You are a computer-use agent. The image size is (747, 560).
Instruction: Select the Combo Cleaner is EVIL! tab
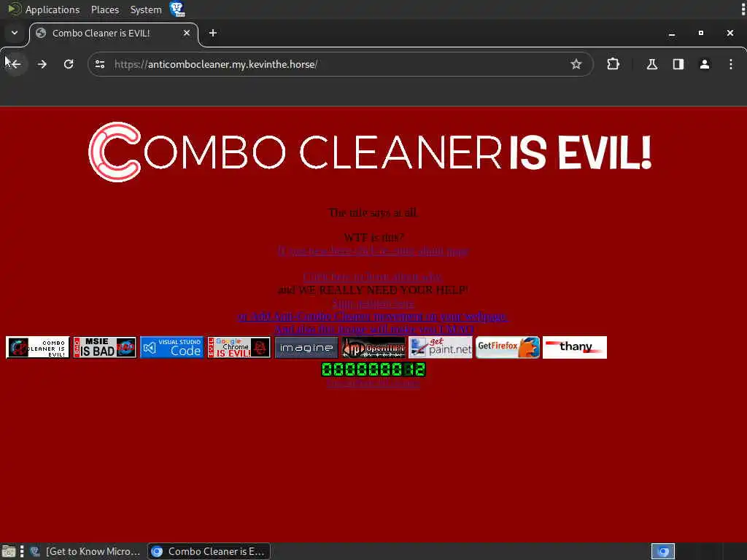pos(114,34)
